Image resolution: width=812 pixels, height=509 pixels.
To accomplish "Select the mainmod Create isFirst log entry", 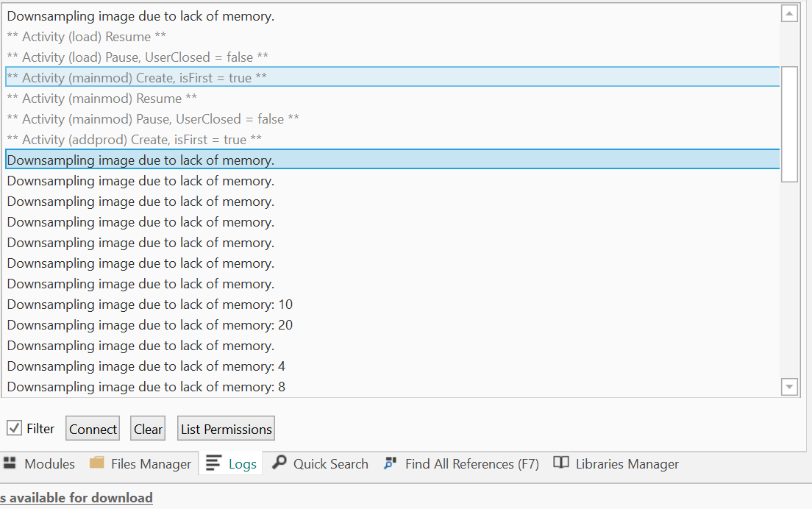I will click(x=137, y=77).
